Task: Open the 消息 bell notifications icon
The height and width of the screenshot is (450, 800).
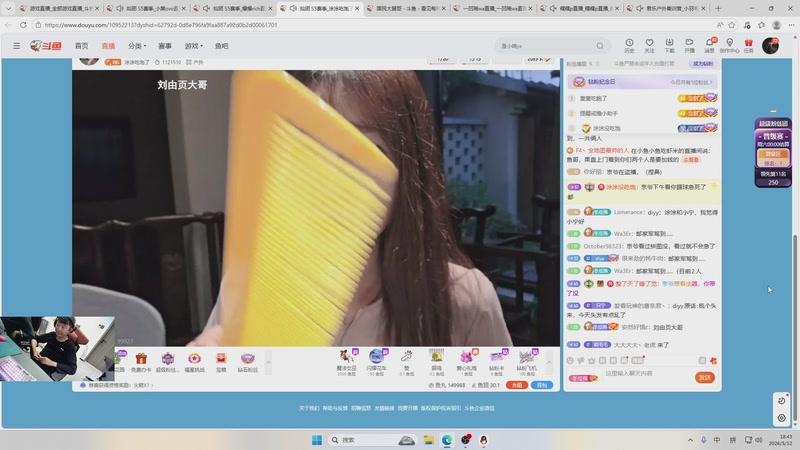Action: pyautogui.click(x=710, y=45)
